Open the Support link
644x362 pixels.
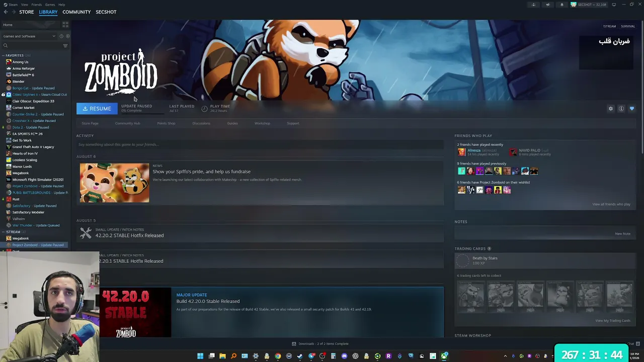click(x=293, y=123)
